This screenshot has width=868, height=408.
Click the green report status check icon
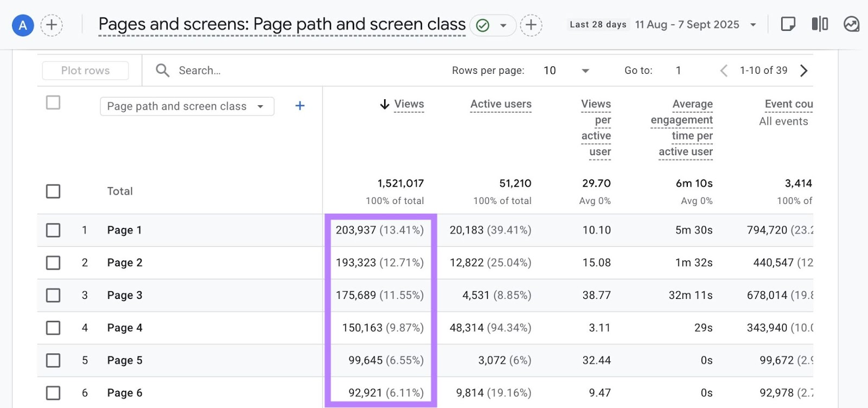pyautogui.click(x=482, y=25)
